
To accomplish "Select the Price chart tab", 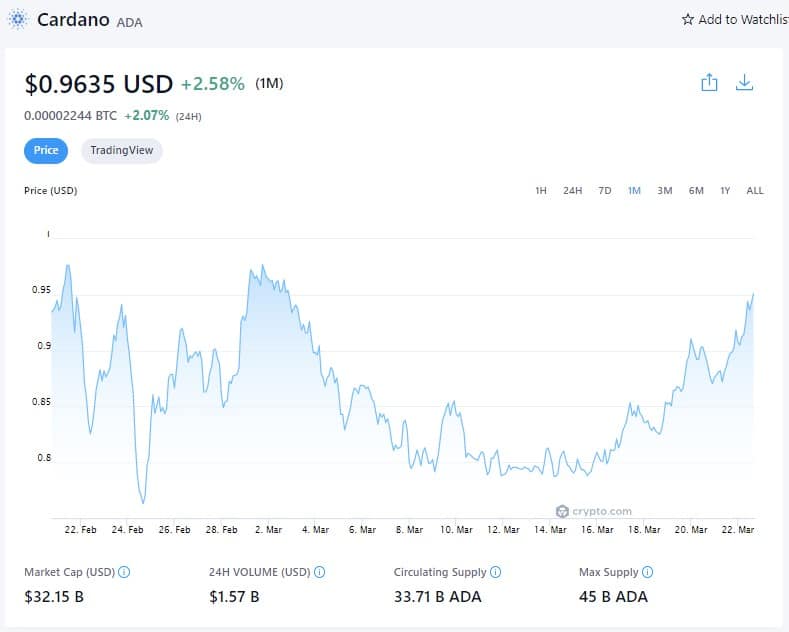I will [x=46, y=150].
